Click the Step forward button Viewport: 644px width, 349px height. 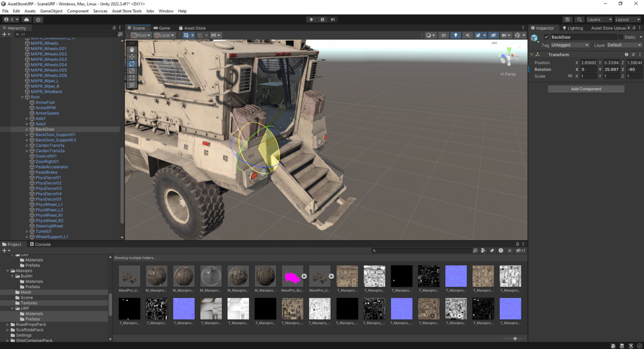click(x=333, y=19)
